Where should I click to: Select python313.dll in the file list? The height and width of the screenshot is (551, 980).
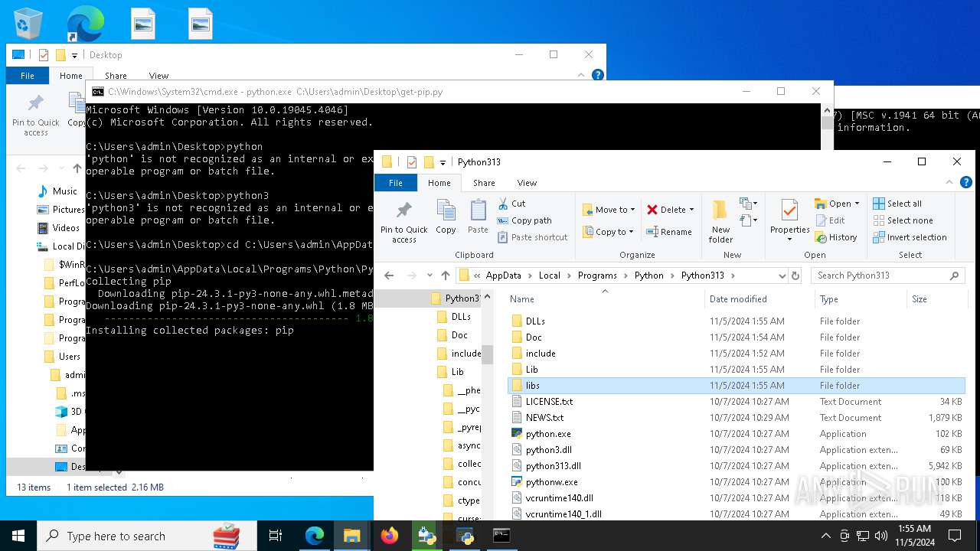(553, 466)
